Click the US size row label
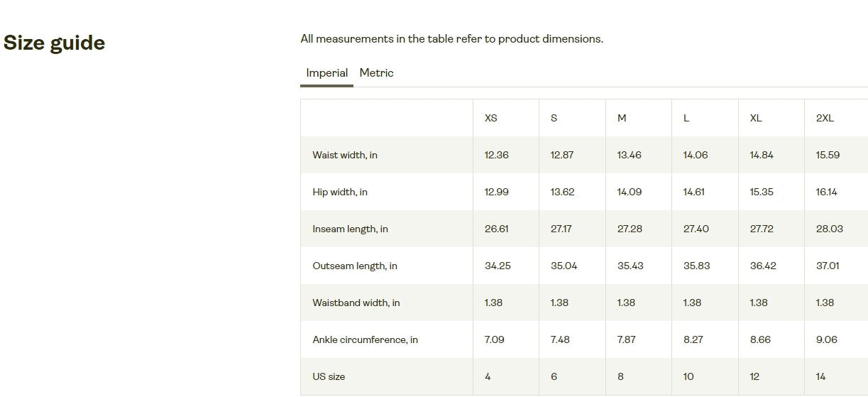Viewport: 868px width, 397px height. tap(329, 376)
